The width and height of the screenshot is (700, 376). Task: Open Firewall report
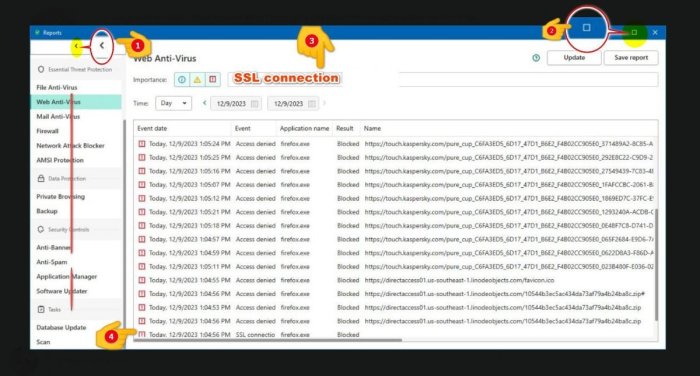47,131
